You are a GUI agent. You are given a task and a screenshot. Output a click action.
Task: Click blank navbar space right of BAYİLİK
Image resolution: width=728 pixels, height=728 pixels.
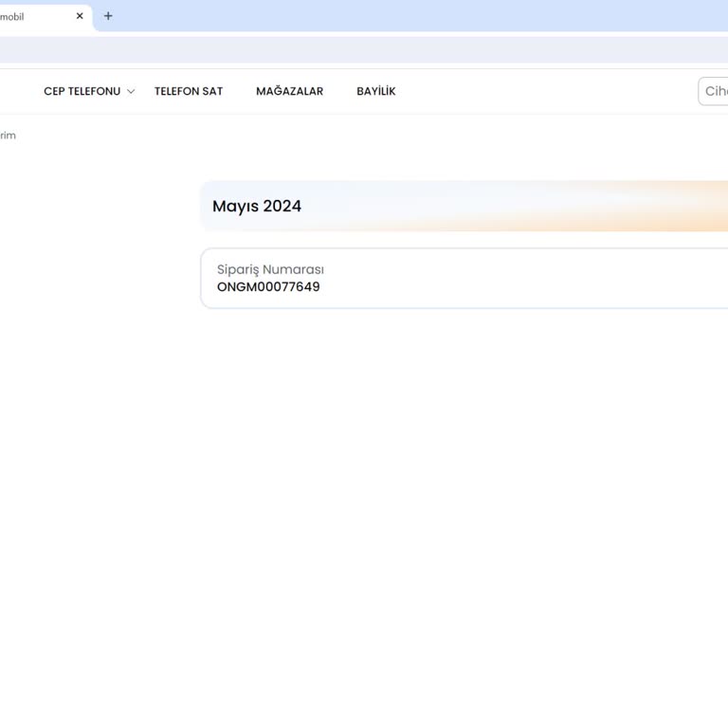pos(540,92)
